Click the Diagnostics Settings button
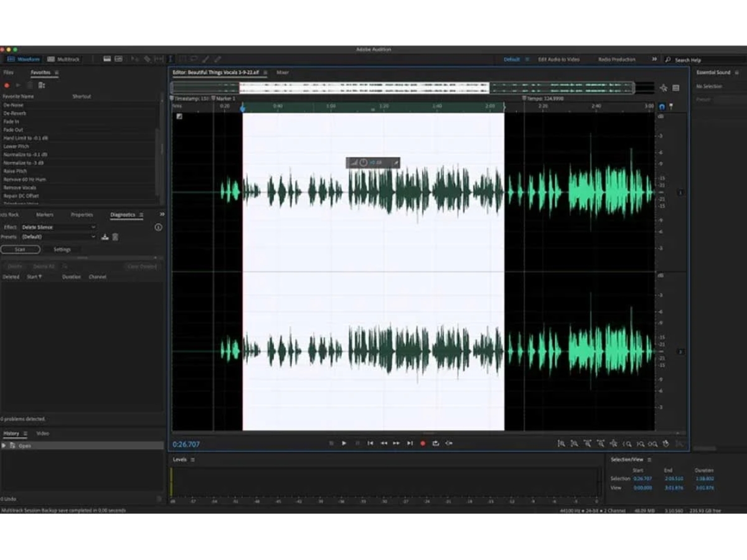Viewport: 747px width, 560px height. 62,250
